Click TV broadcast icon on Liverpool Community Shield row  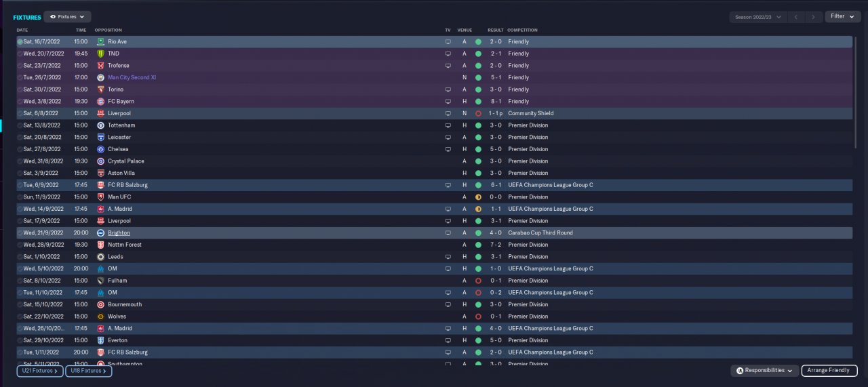(x=448, y=113)
